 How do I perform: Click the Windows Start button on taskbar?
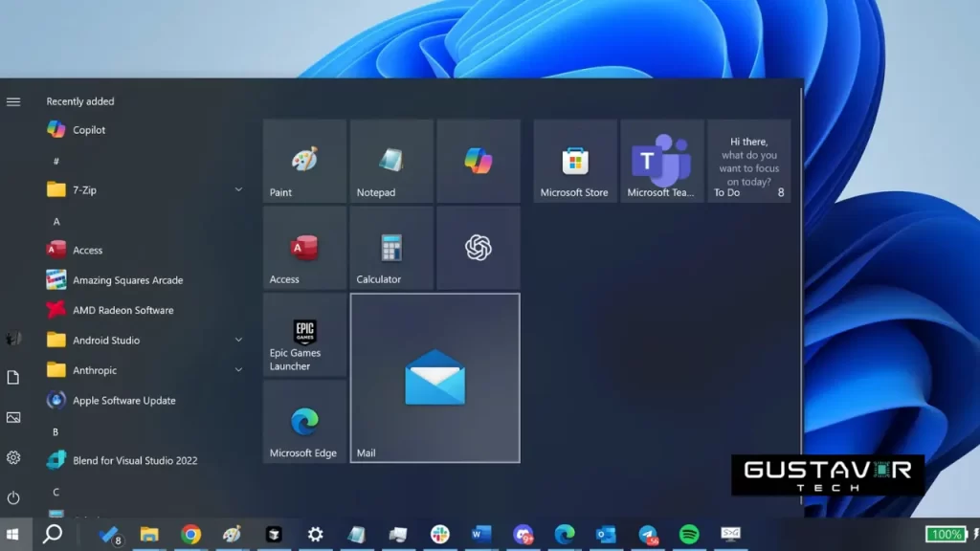(x=12, y=535)
